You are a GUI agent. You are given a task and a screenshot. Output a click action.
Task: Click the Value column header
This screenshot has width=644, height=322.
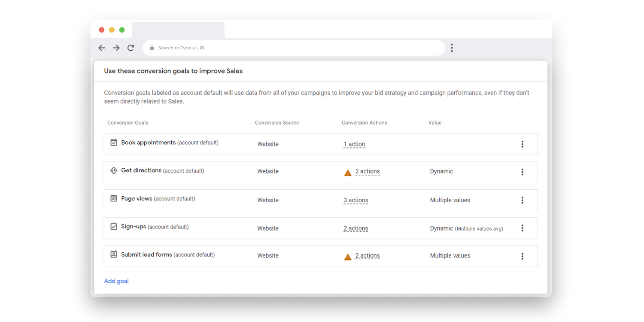[x=435, y=123]
